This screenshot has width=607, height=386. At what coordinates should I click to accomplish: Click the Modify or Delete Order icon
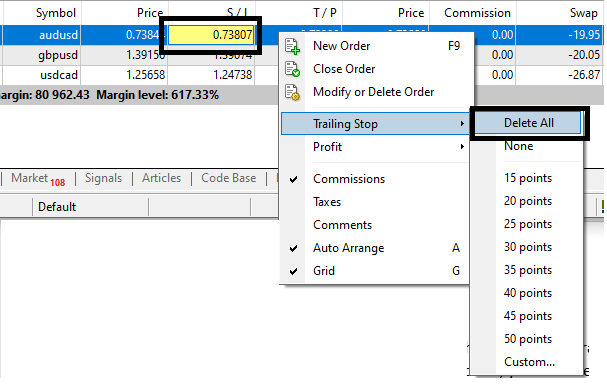[292, 92]
